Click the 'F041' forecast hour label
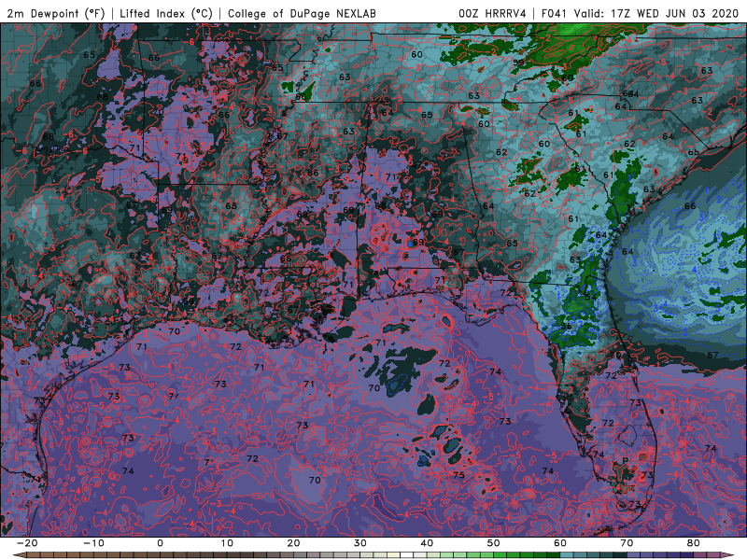Screen dimensions: 747x560 [554, 13]
